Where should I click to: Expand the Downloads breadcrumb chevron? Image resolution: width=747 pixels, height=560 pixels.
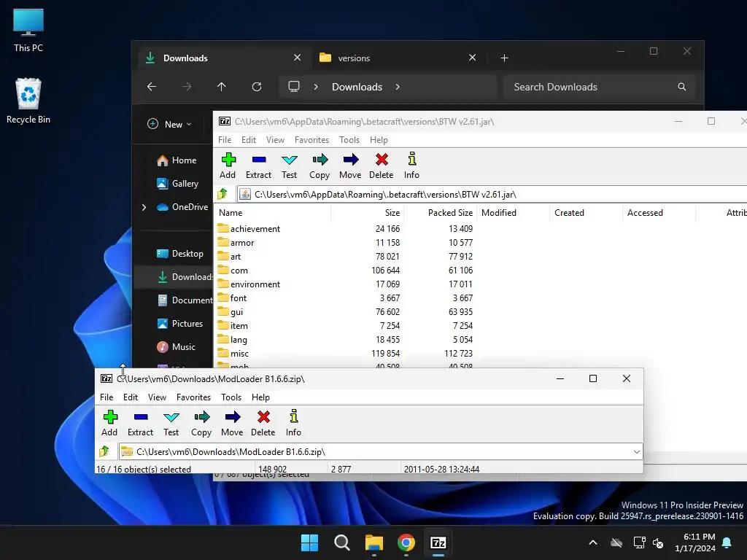tap(398, 87)
